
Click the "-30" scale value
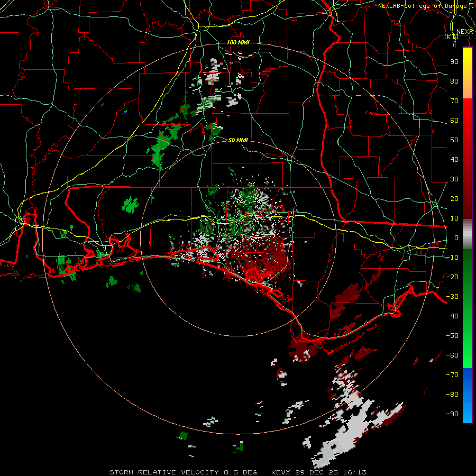[452, 297]
